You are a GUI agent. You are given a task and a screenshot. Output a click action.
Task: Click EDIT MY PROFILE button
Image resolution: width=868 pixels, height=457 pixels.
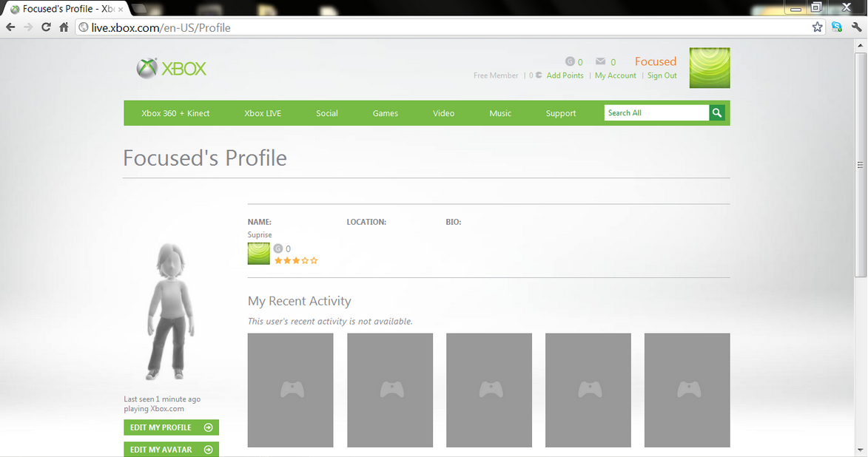coord(171,427)
